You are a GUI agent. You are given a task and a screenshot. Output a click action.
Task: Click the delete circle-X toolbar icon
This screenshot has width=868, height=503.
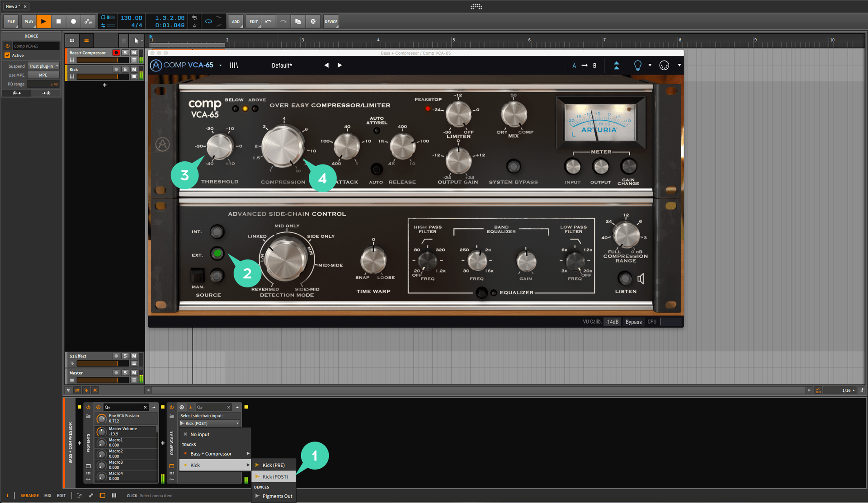[313, 21]
